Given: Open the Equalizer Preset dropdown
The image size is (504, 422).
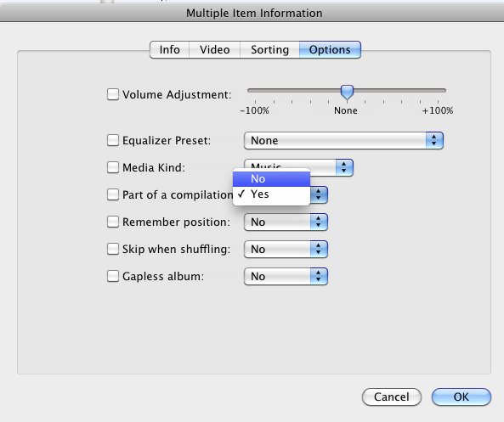Looking at the screenshot, I should click(x=343, y=140).
